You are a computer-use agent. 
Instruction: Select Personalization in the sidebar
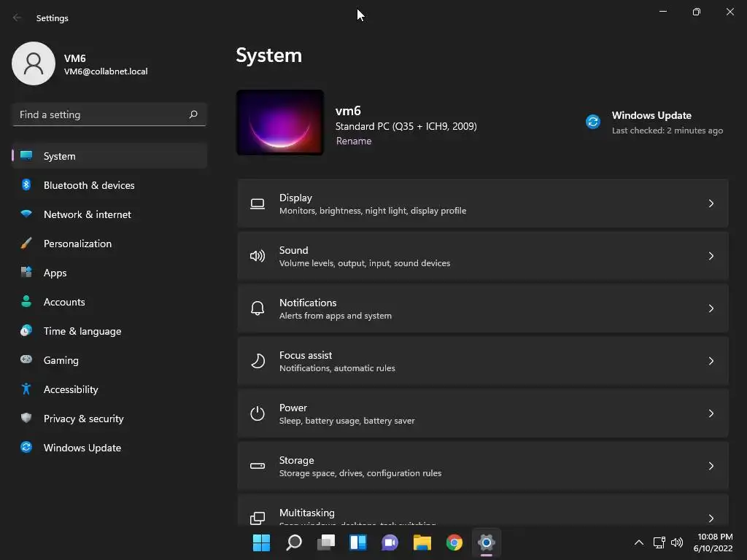[109, 244]
